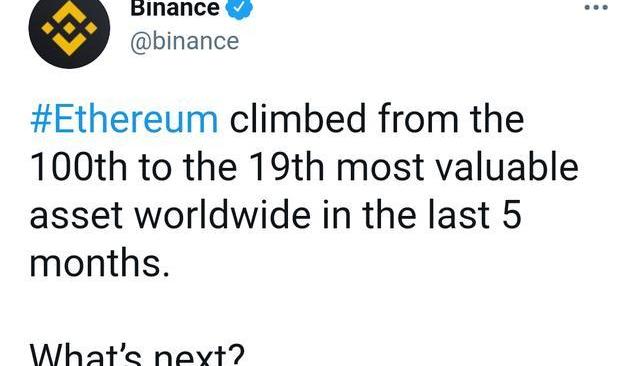The width and height of the screenshot is (640, 366).
Task: Click the word "asset" in tweet
Action: point(76,216)
